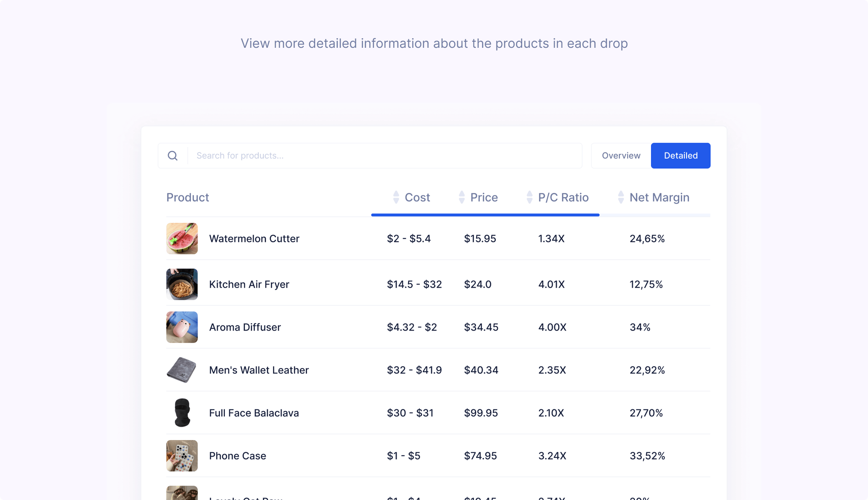Screen dimensions: 868x500
Task: Sort the table by the Cost column
Action: (417, 197)
